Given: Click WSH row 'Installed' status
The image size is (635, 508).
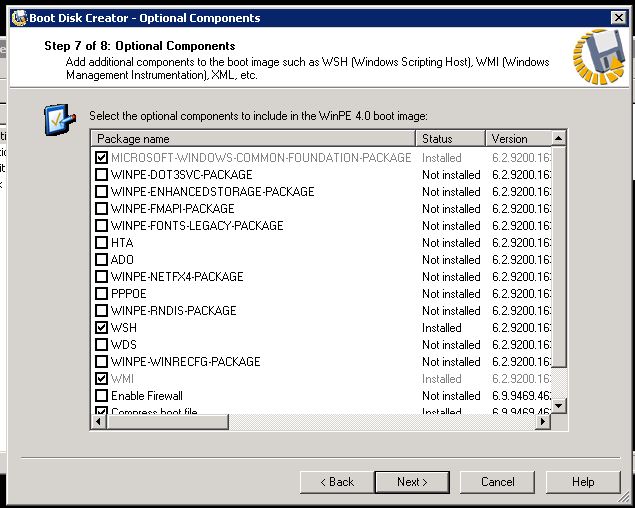Looking at the screenshot, I should 442,328.
